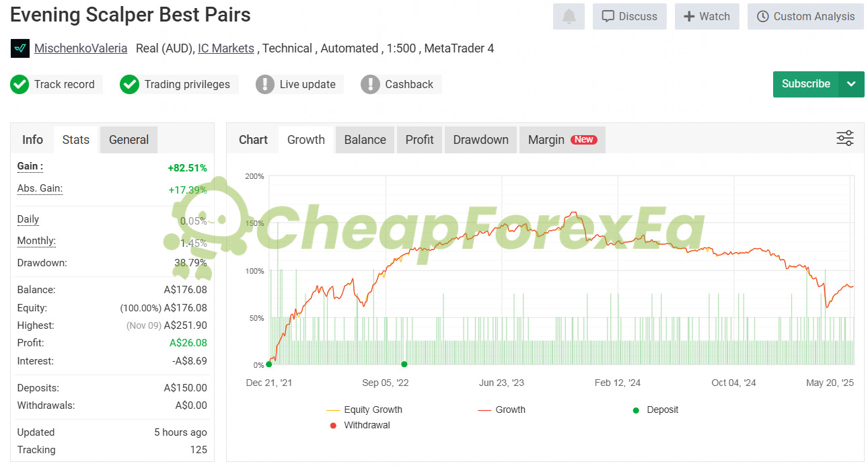The width and height of the screenshot is (868, 468).
Task: Open chart settings sliders icon
Action: pyautogui.click(x=845, y=139)
